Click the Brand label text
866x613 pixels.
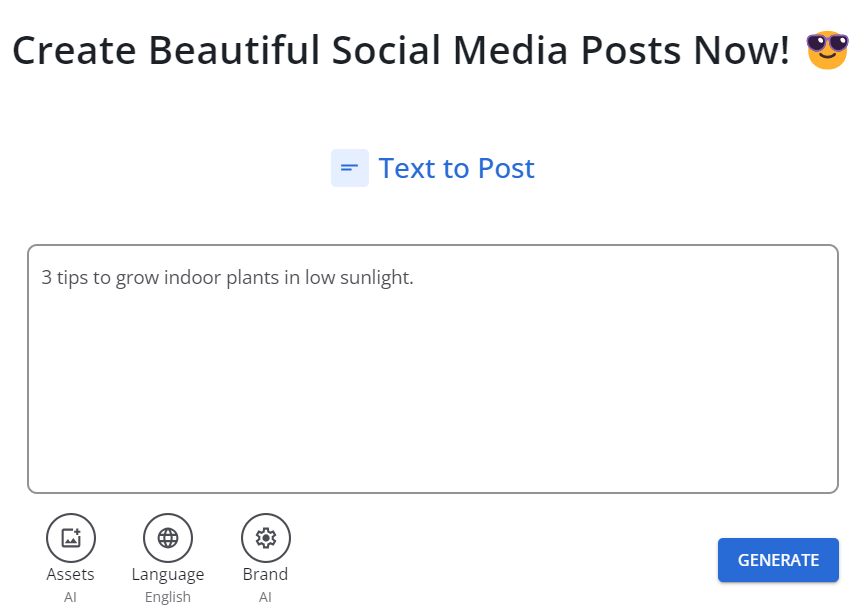pyautogui.click(x=266, y=574)
